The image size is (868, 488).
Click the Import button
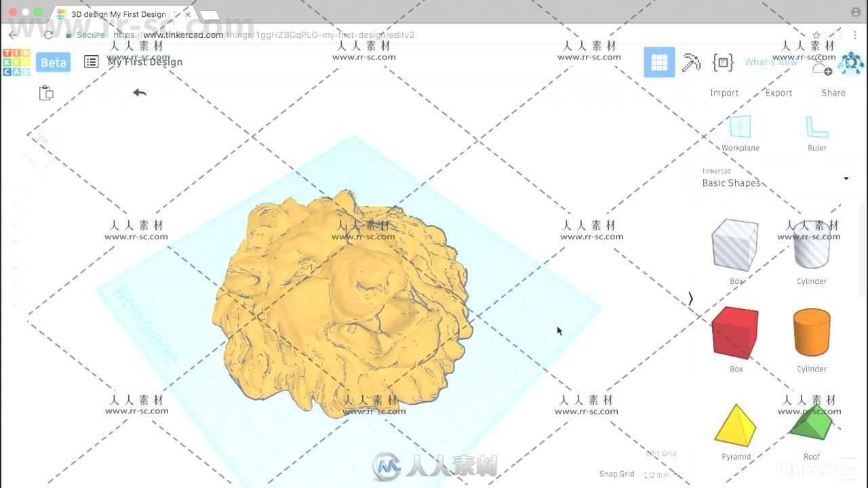click(724, 93)
